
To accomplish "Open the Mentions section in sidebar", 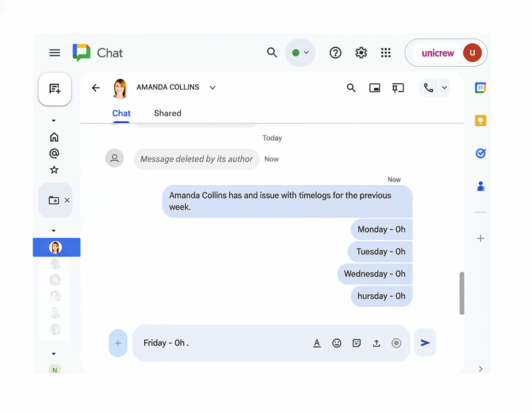I will click(x=54, y=154).
